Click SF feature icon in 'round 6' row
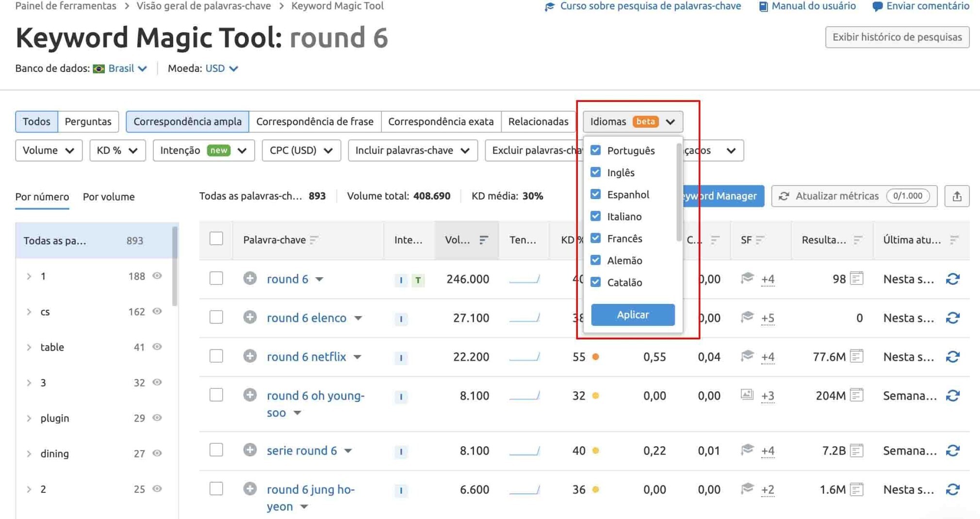Viewport: 980px width, 519px height. tap(747, 278)
